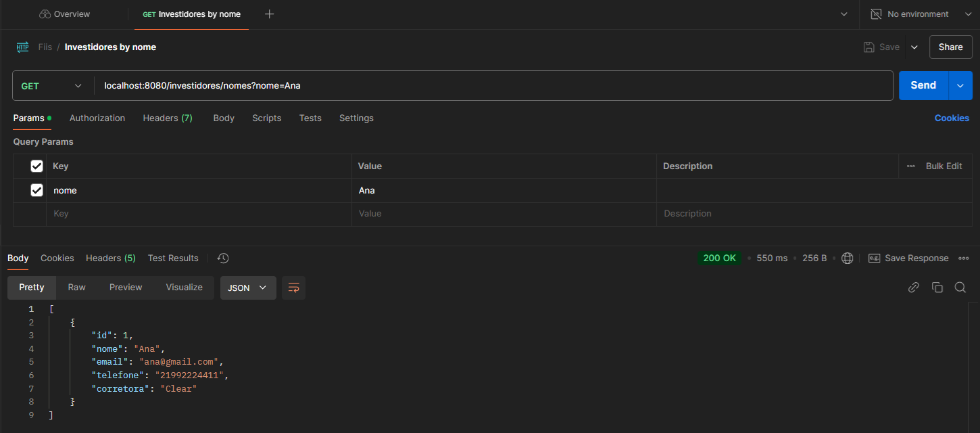Expand the Send button options arrow
This screenshot has width=980, height=433.
(x=960, y=85)
